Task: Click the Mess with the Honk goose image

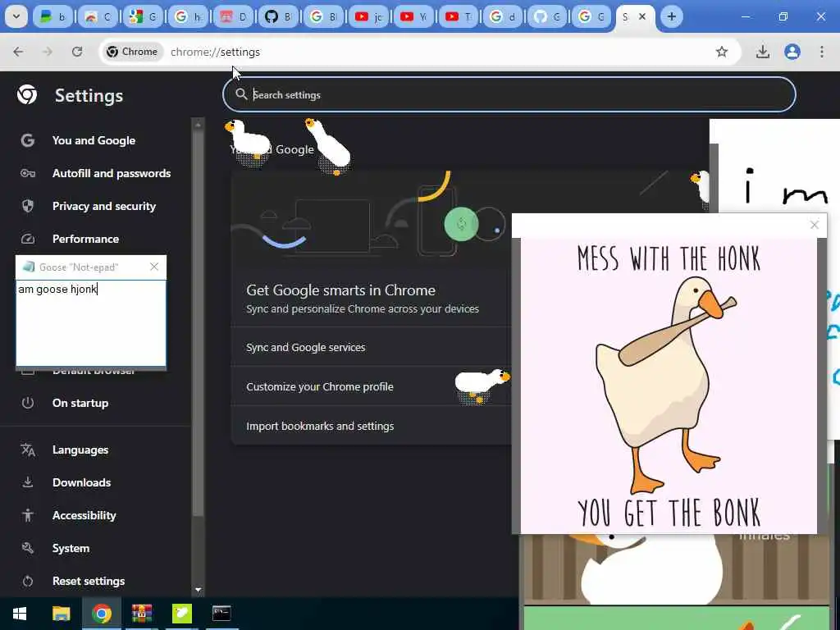Action: click(x=669, y=386)
